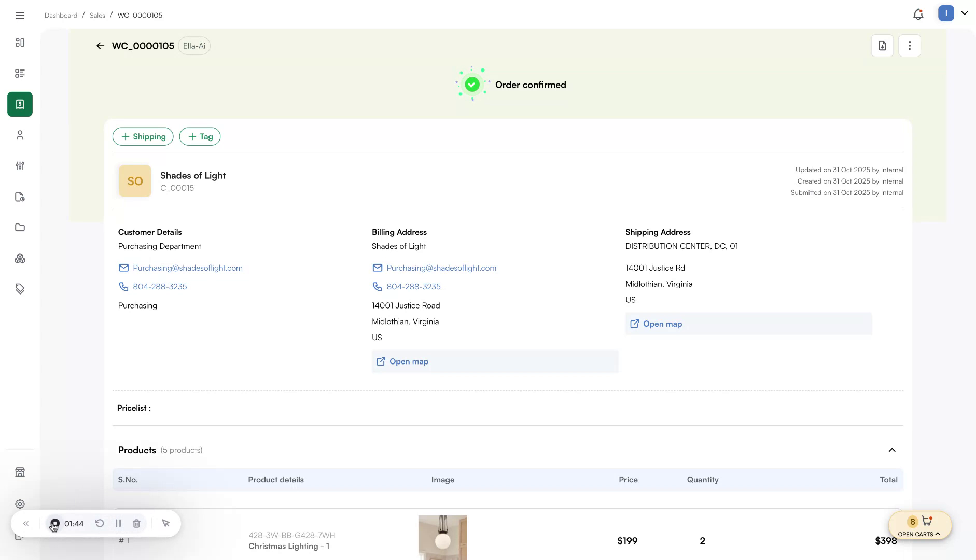Viewport: 976px width, 560px height.
Task: Select the filters sliders icon in sidebar
Action: [x=20, y=165]
